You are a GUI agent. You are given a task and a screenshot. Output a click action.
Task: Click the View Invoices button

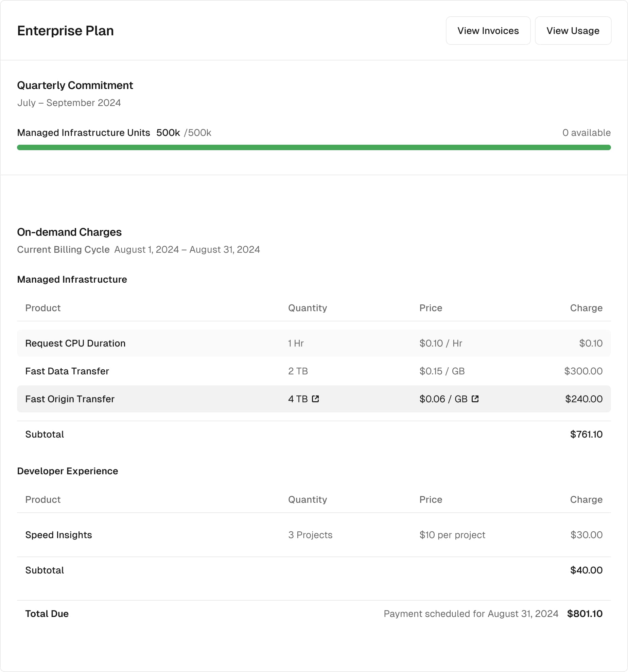pyautogui.click(x=488, y=31)
